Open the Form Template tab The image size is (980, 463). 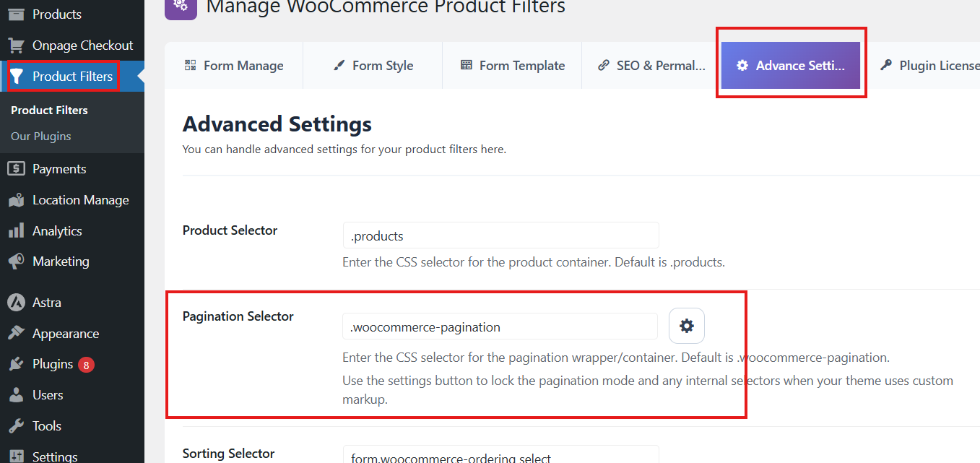click(512, 66)
